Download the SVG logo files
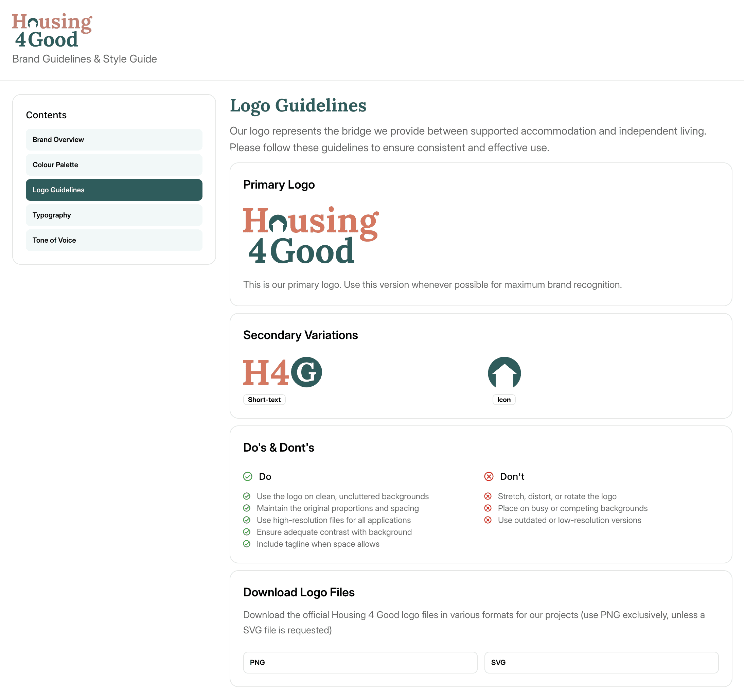The height and width of the screenshot is (700, 744). [x=601, y=662]
